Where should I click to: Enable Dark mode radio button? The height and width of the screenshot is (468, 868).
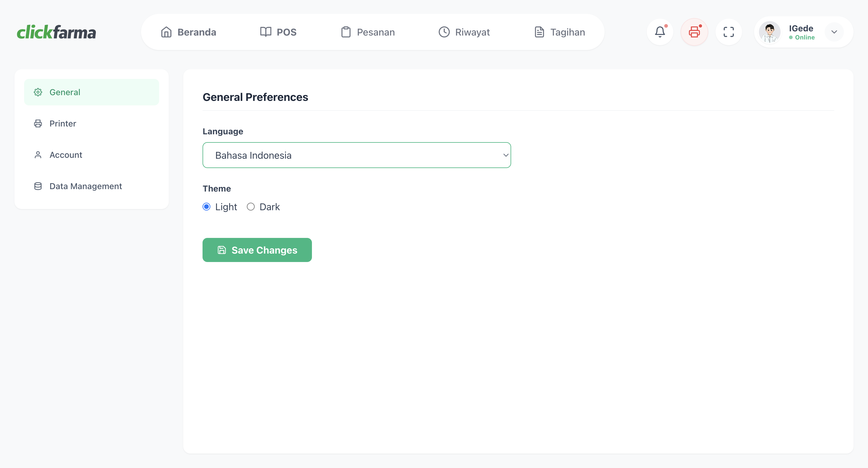[250, 206]
